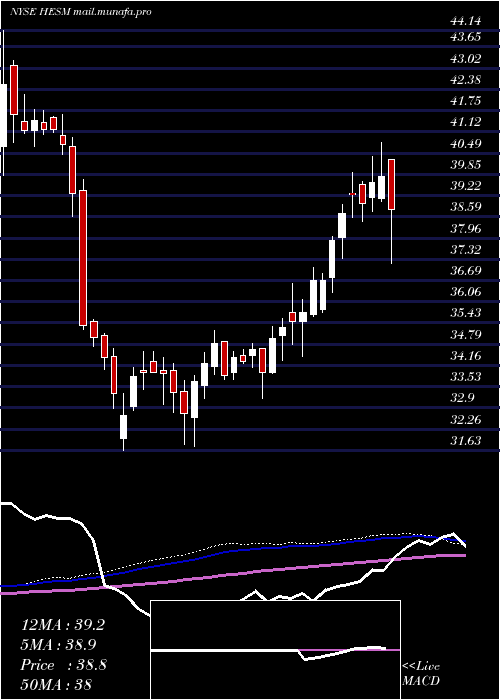Viewport: 500px width, 700px height.
Task: Click the 31.63 price axis label
Action: [x=466, y=441]
